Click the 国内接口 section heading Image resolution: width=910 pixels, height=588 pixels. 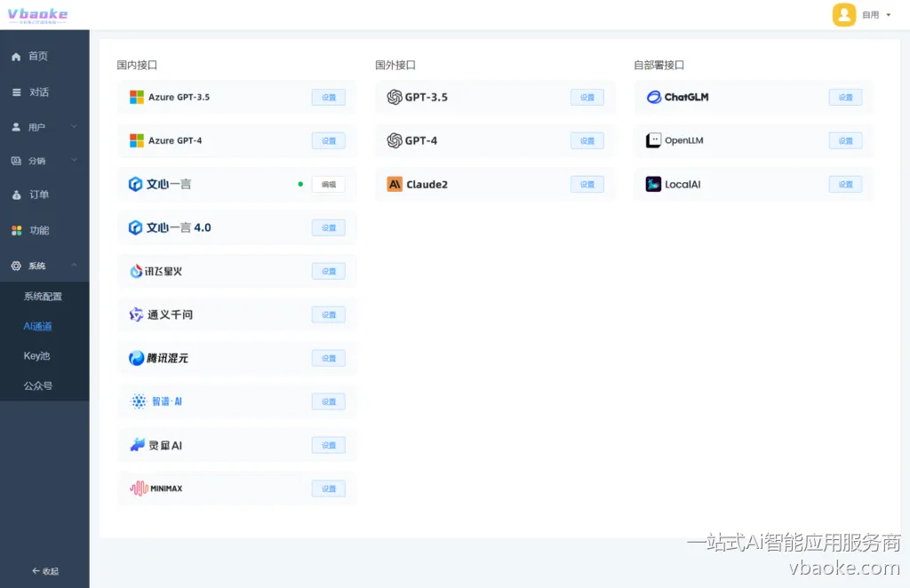(137, 65)
